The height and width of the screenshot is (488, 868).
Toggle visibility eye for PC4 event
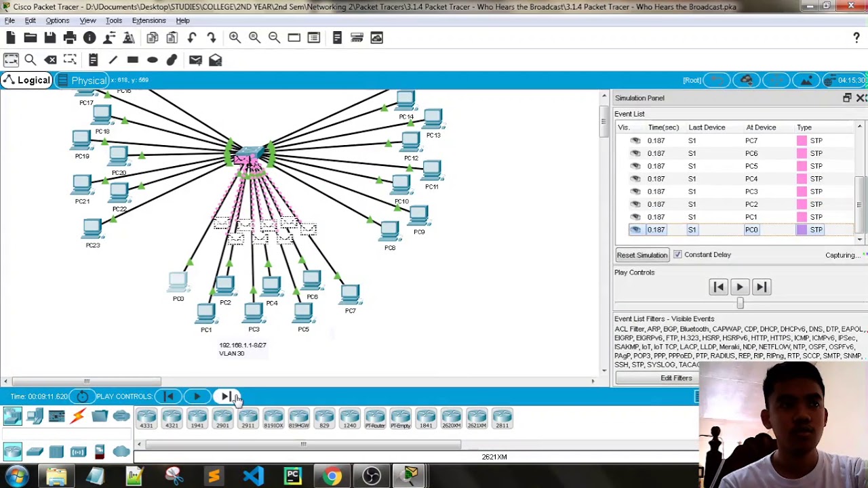635,179
